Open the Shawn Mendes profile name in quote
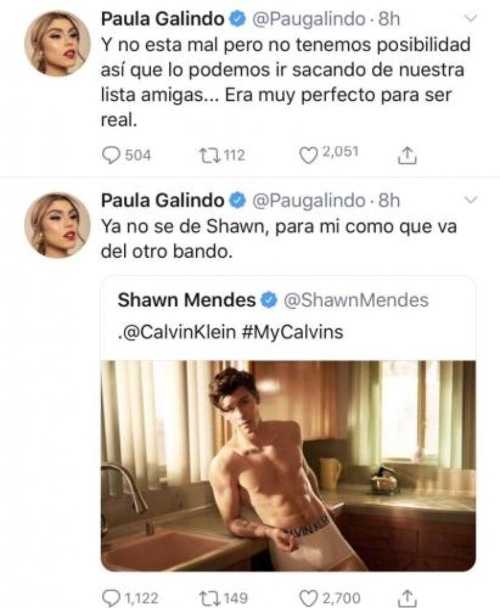The width and height of the screenshot is (500, 608). pyautogui.click(x=186, y=300)
